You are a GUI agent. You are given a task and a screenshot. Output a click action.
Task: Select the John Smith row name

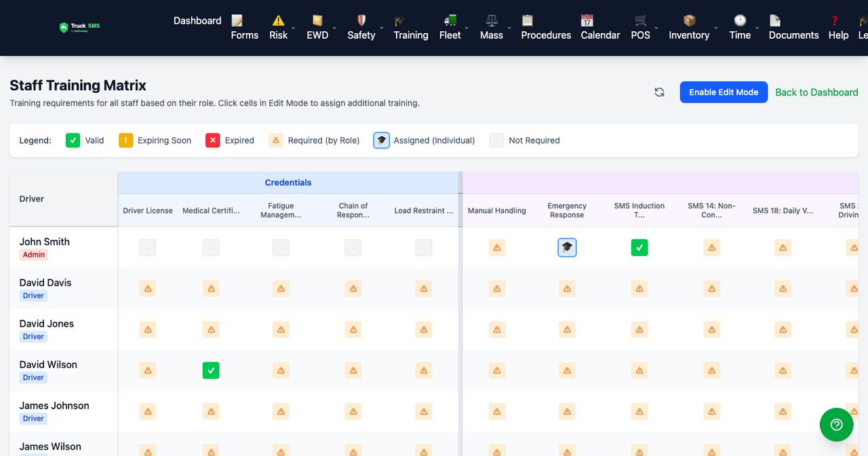(x=44, y=241)
